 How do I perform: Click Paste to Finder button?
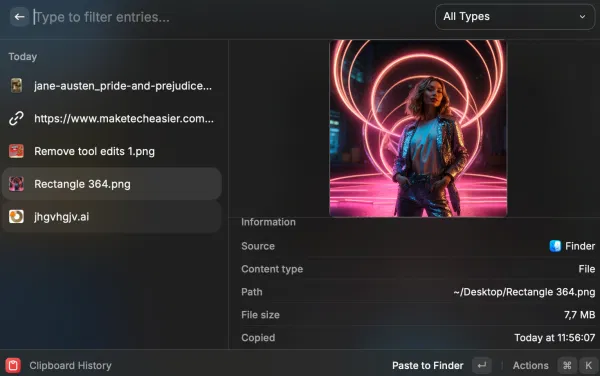click(x=427, y=366)
